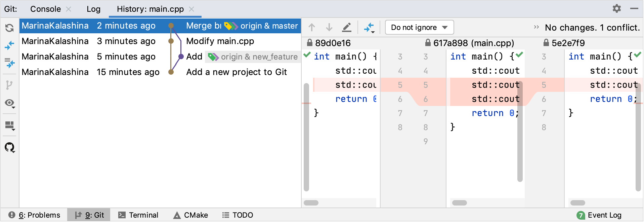Click the annotate pencil icon
The image size is (644, 222).
pos(347,27)
